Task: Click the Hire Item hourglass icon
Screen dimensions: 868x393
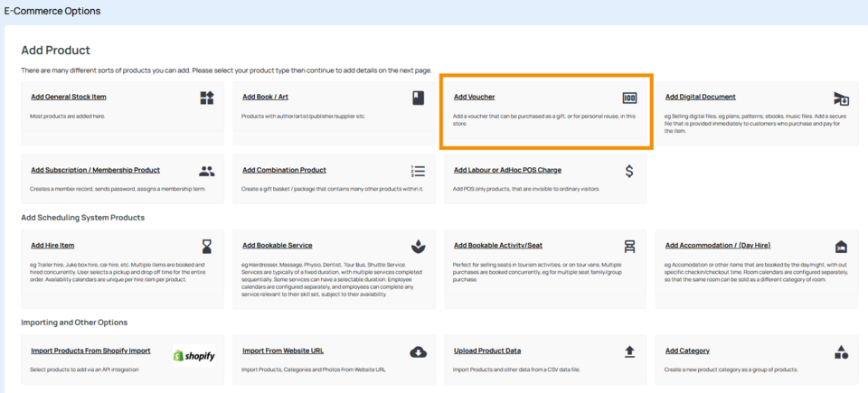Action: coord(207,246)
